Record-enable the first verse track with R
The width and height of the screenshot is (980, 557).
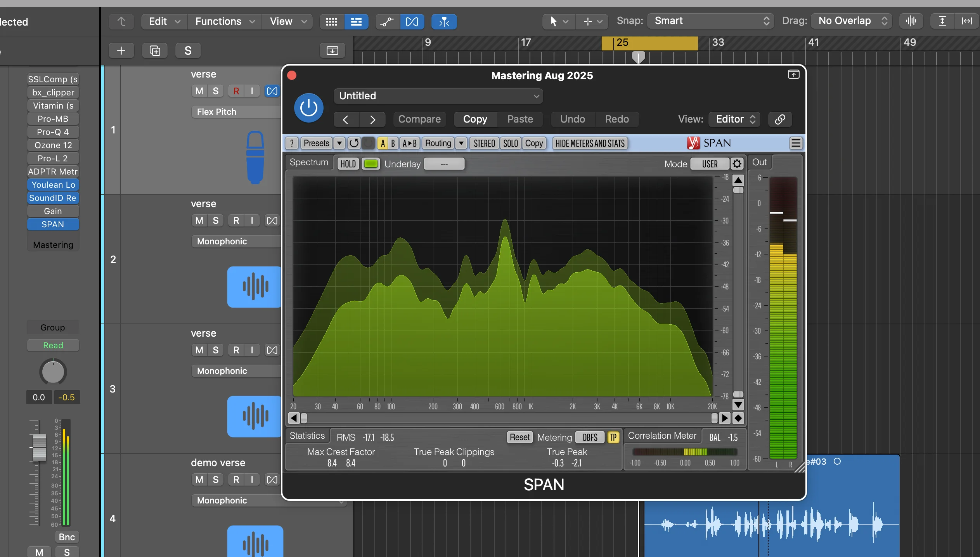(237, 90)
